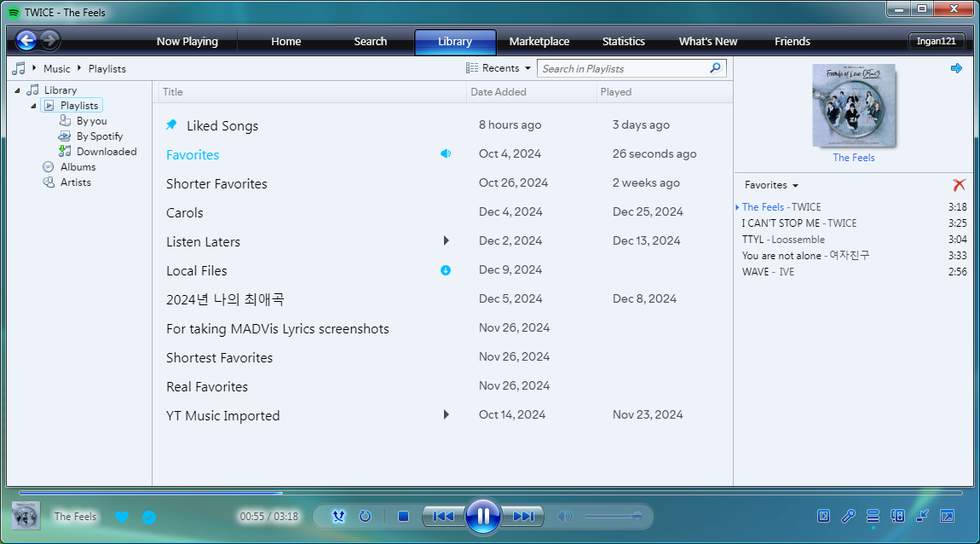Open the Marketplace tab
The height and width of the screenshot is (544, 980).
539,41
